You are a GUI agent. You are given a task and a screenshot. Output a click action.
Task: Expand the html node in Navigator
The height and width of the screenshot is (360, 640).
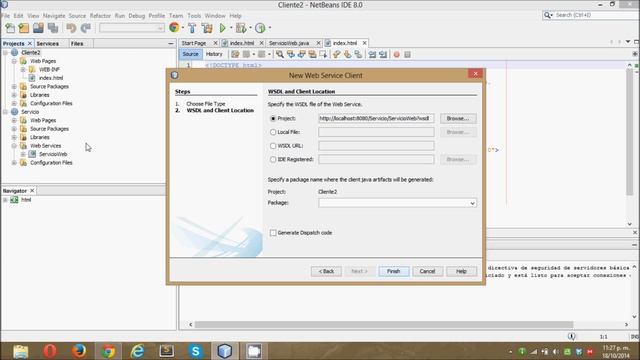point(5,200)
